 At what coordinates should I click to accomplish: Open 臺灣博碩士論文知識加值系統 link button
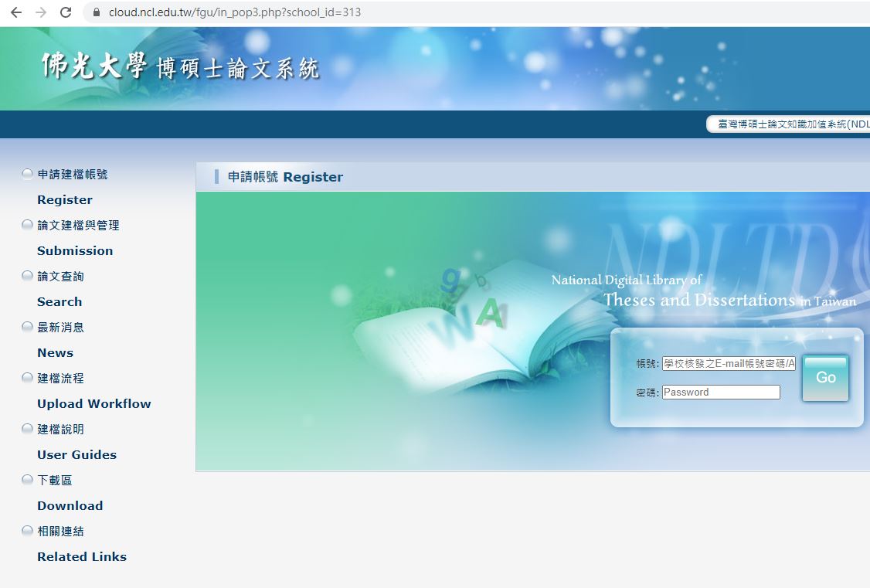789,124
